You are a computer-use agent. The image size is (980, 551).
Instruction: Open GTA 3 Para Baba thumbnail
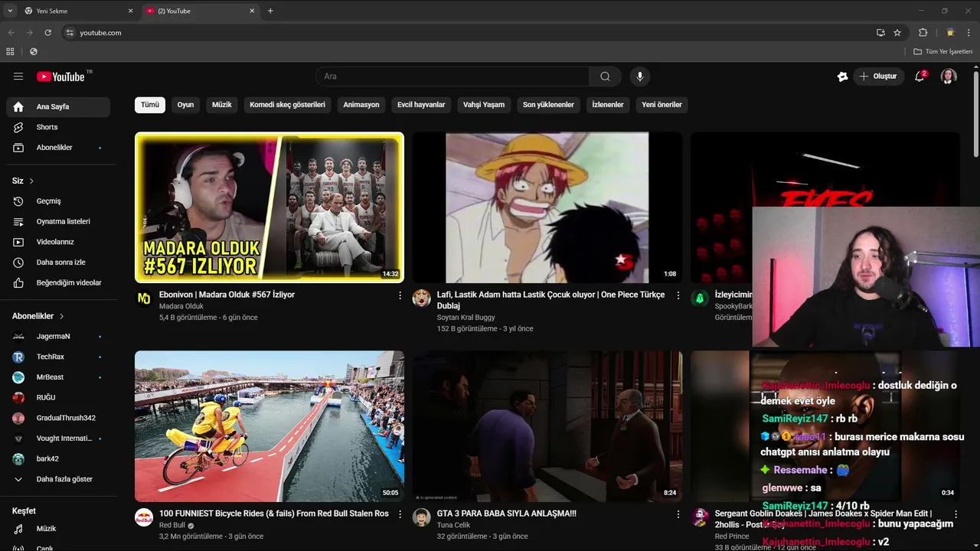click(547, 426)
